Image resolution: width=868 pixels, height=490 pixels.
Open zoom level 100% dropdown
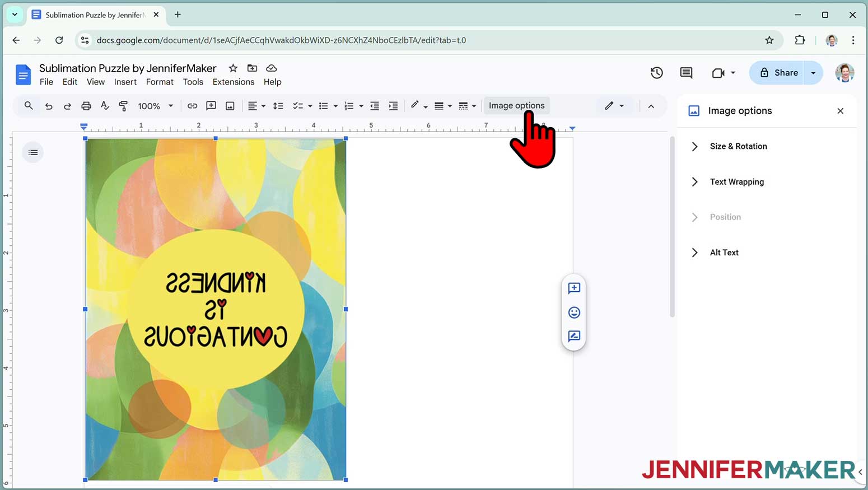(x=156, y=106)
